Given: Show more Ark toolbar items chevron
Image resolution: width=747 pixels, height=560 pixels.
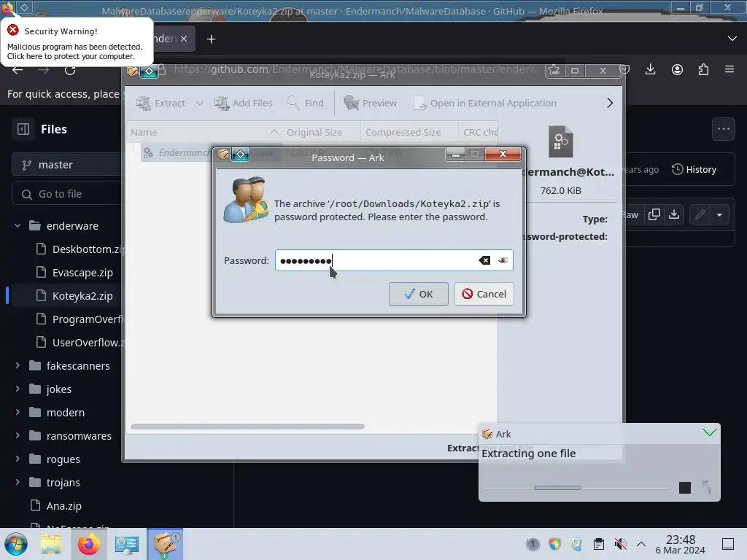Looking at the screenshot, I should 609,103.
